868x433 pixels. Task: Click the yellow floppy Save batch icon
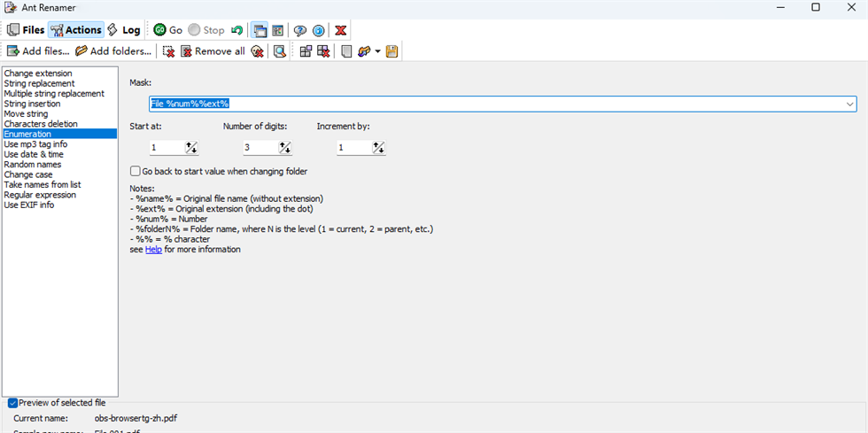[391, 51]
